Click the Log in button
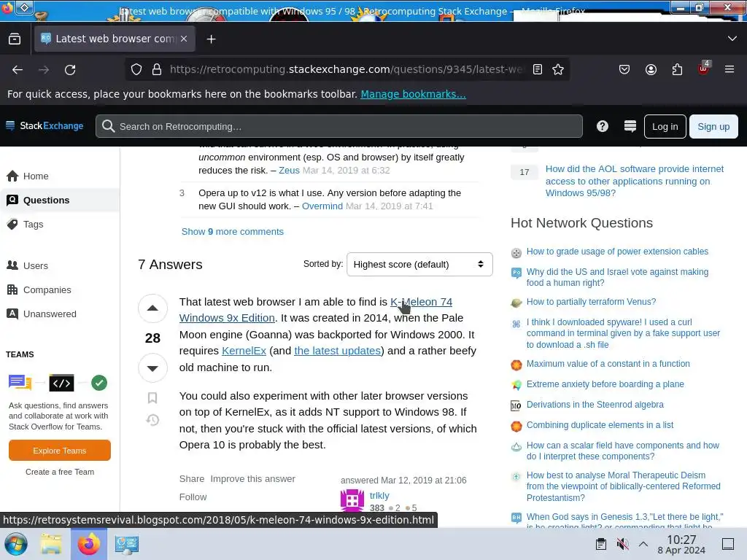 click(665, 126)
